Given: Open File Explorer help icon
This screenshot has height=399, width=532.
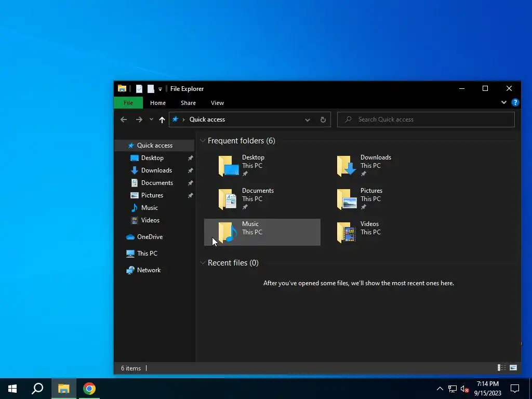Looking at the screenshot, I should click(x=515, y=102).
